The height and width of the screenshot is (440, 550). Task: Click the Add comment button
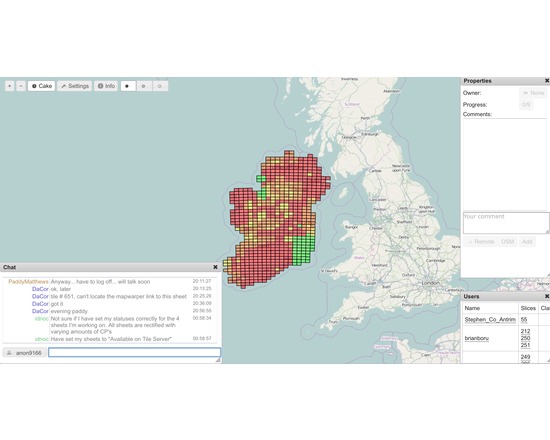pyautogui.click(x=527, y=242)
